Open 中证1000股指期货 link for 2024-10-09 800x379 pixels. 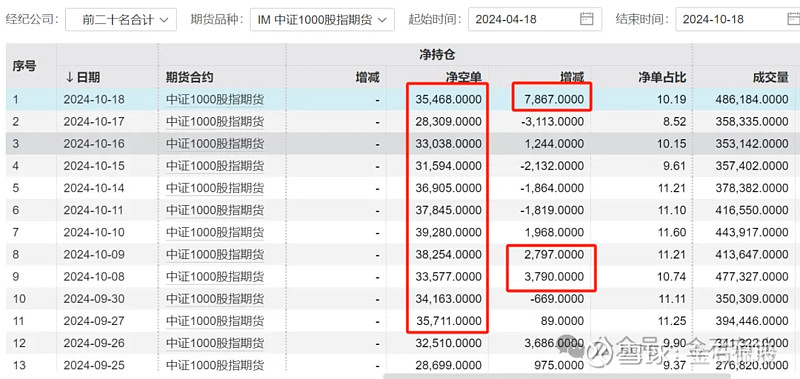point(215,255)
